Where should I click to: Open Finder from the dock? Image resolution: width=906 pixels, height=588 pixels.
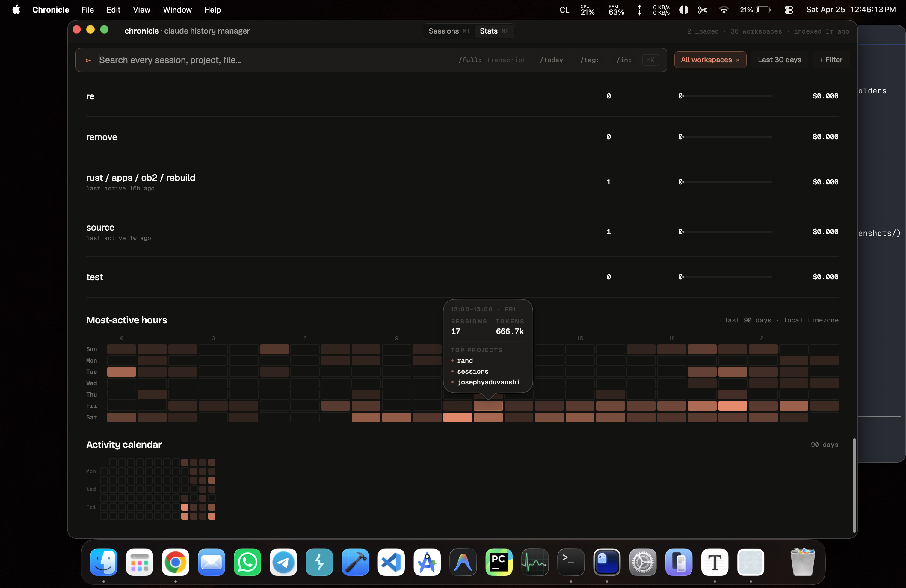104,562
